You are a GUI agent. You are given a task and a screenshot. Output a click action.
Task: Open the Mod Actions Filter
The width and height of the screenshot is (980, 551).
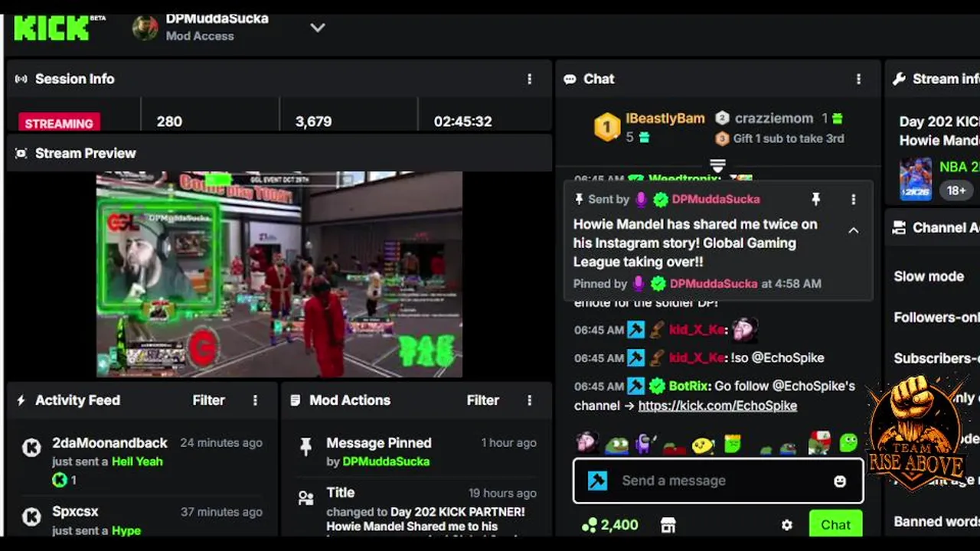pos(482,400)
